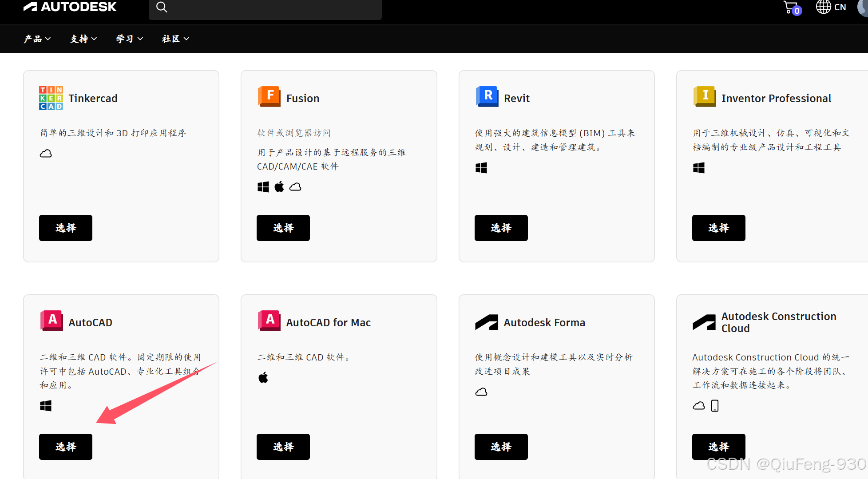Click the Windows icon in Fusion card
This screenshot has height=479, width=868.
click(x=263, y=187)
